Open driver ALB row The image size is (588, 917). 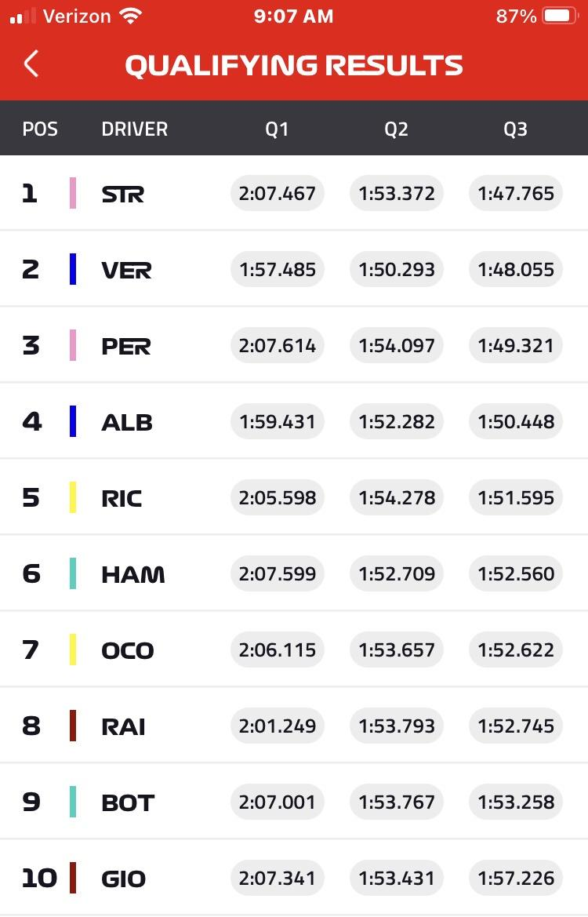(294, 421)
